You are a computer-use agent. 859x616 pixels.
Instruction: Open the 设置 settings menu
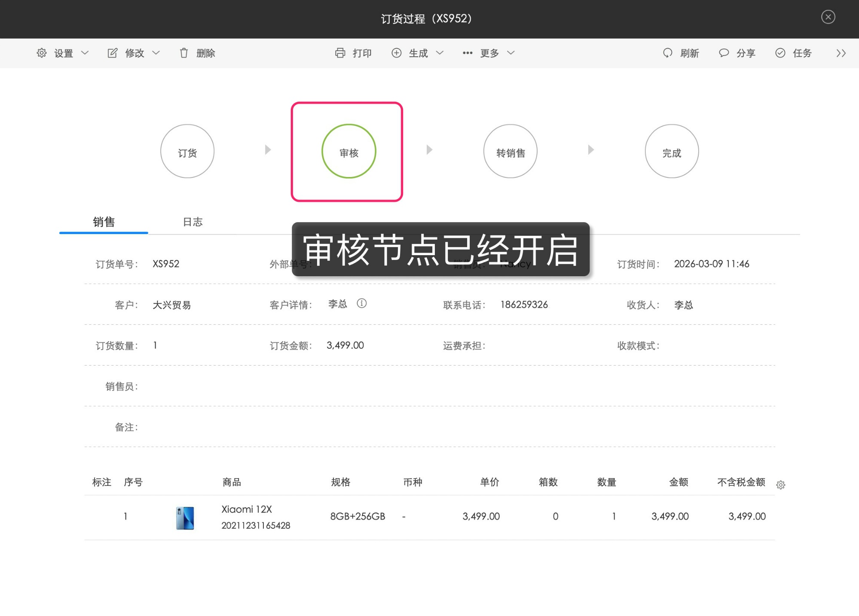click(63, 53)
